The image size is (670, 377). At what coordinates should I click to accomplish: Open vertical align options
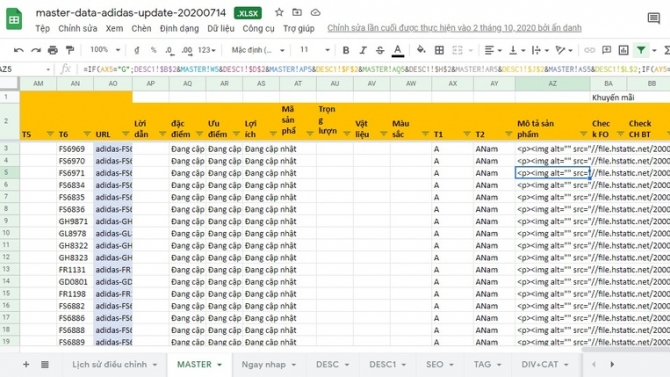coord(517,50)
